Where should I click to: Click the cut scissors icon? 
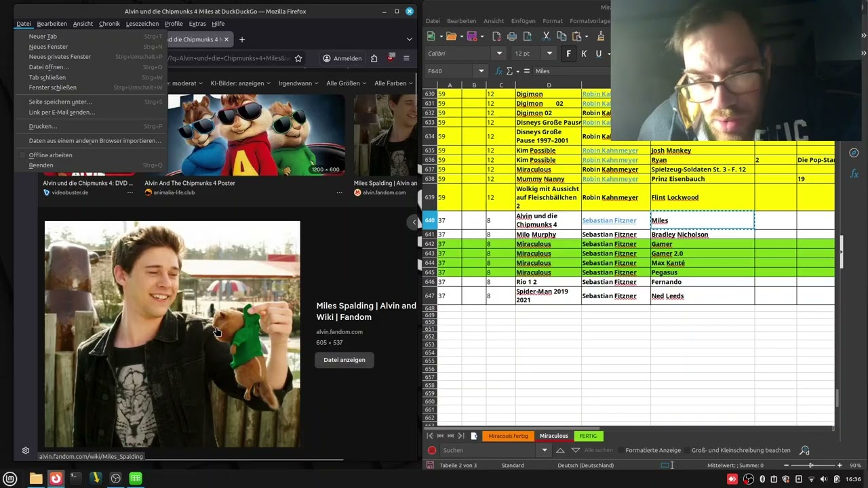547,36
